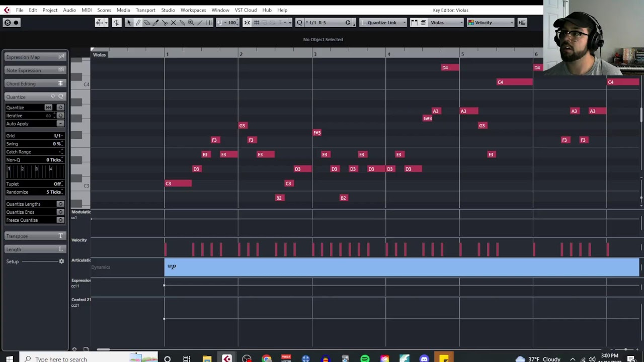Select the Glue tool
Image resolution: width=644 pixels, height=362 pixels.
point(182,22)
